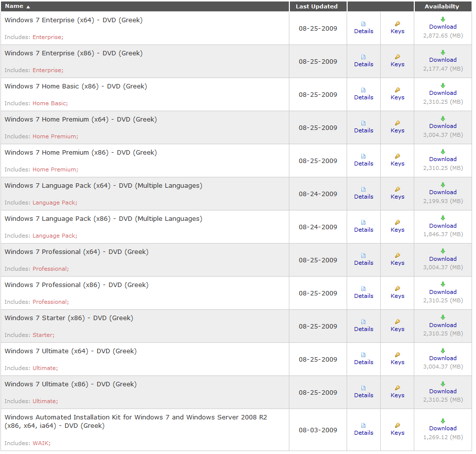Click the '2,177.47 (MB)' file size
This screenshot has height=454, width=476.
pos(443,69)
